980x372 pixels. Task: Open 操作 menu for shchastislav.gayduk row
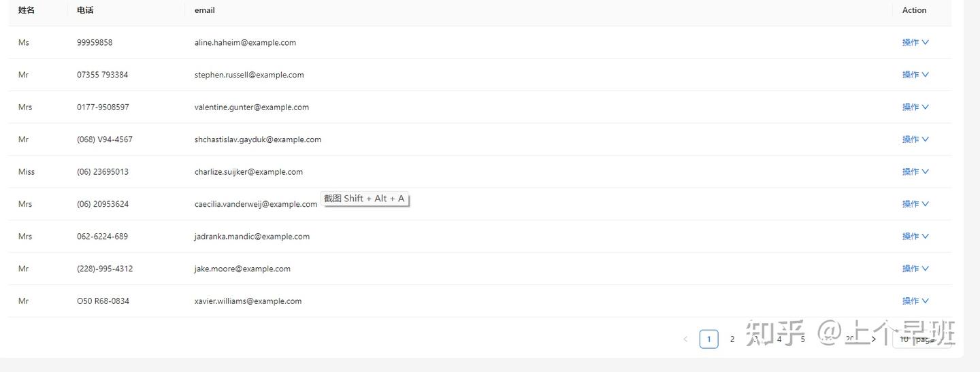(915, 139)
